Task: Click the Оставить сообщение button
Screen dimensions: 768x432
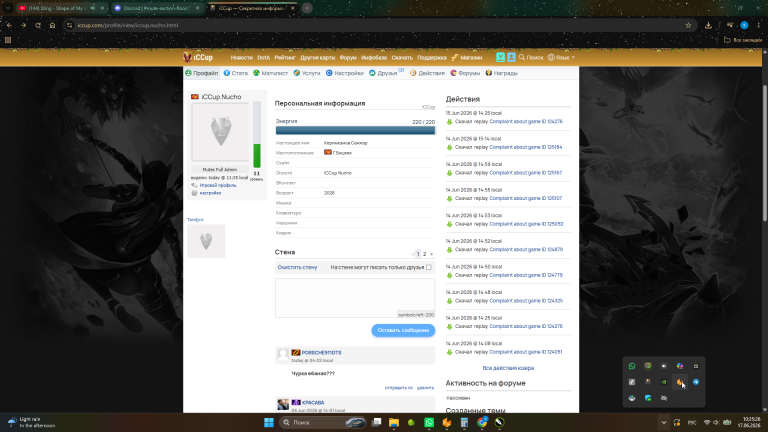Action: coord(403,330)
